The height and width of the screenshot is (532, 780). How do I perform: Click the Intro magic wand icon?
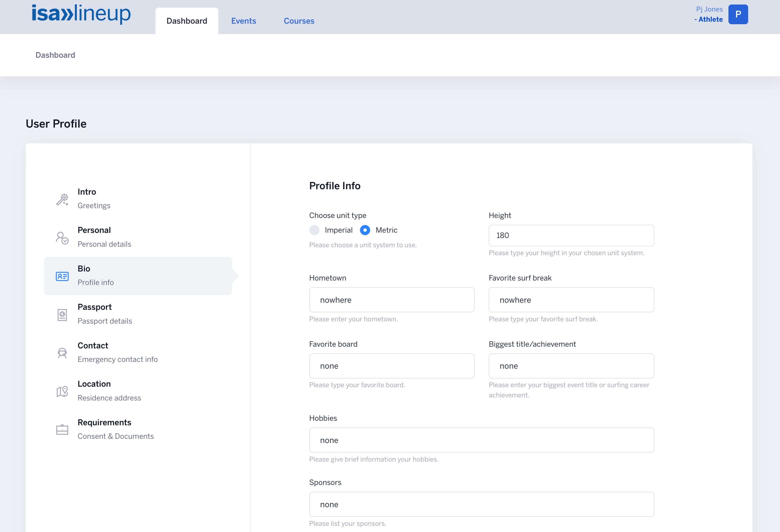pos(62,199)
